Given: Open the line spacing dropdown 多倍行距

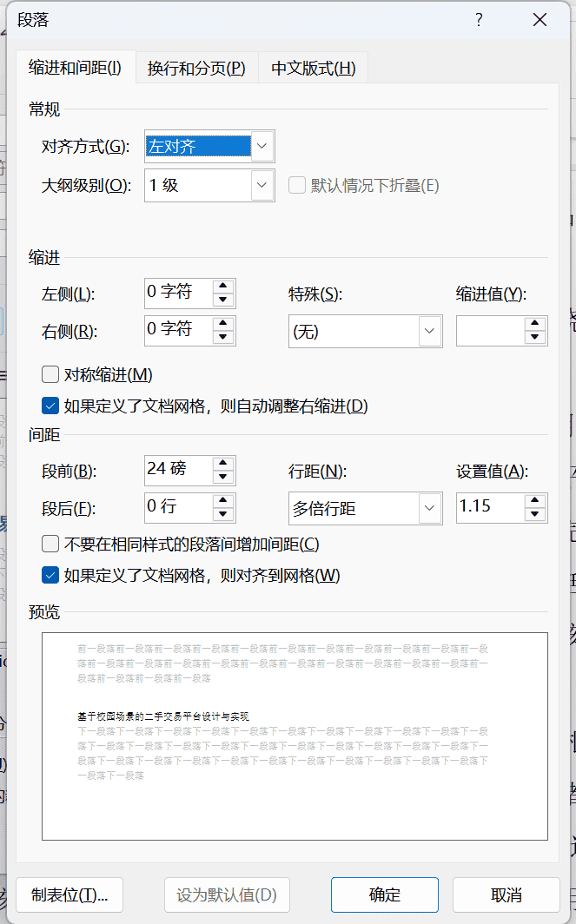Looking at the screenshot, I should click(x=429, y=509).
